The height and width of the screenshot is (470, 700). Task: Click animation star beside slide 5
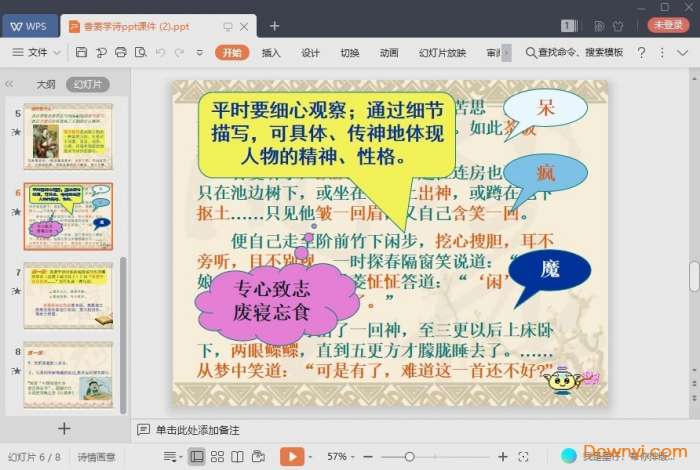(x=17, y=132)
